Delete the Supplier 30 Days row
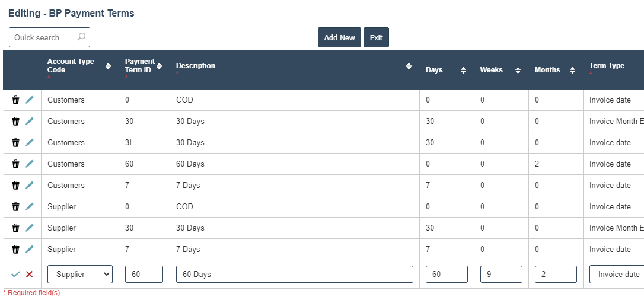 click(x=16, y=228)
